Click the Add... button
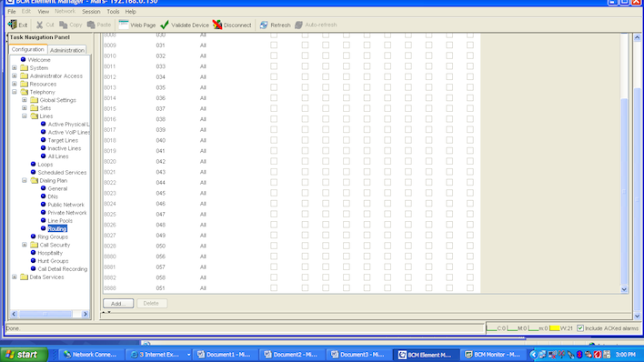The height and width of the screenshot is (362, 644). coord(118,303)
